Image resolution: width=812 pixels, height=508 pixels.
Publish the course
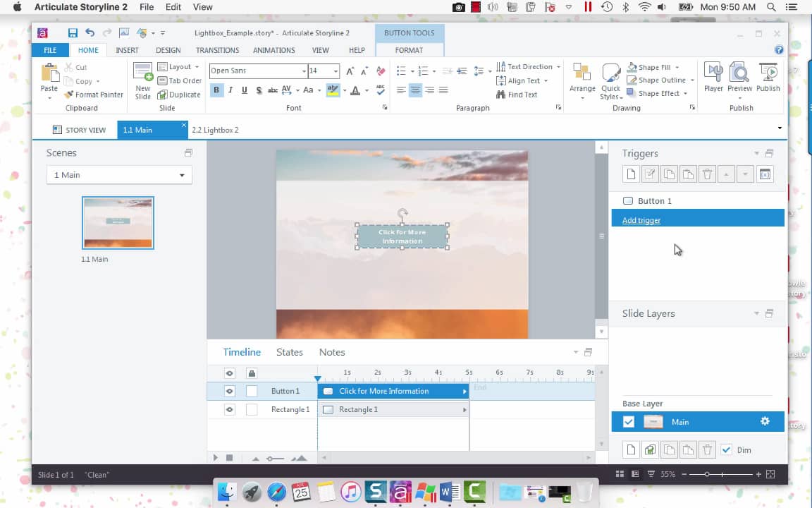tap(768, 78)
